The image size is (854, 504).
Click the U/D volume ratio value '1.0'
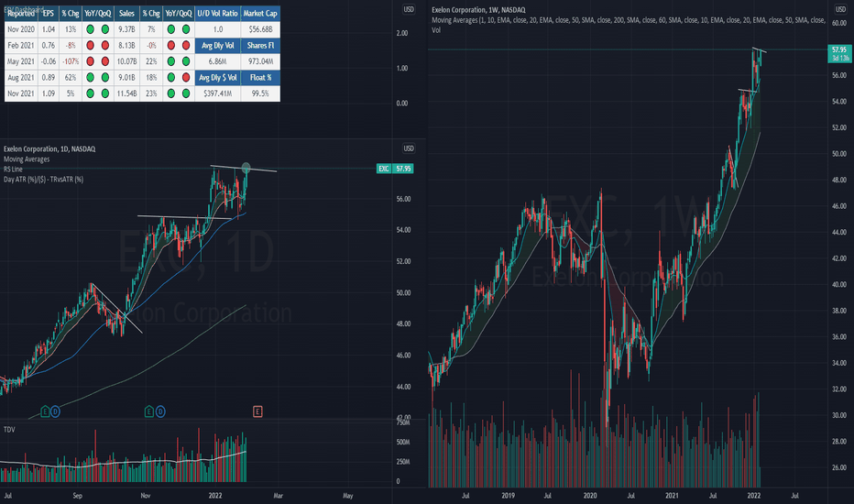click(218, 29)
